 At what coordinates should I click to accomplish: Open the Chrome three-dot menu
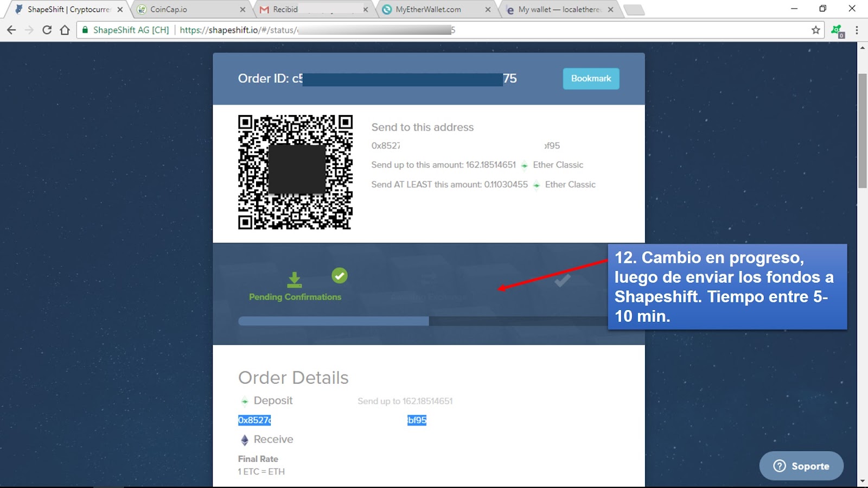[857, 30]
